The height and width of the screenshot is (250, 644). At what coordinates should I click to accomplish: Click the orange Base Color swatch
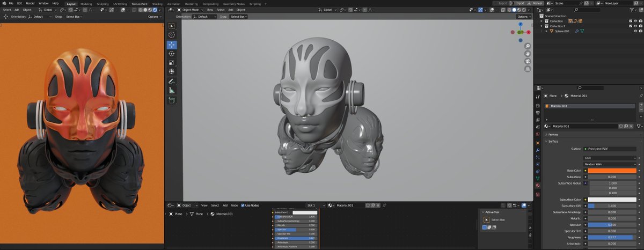(612, 171)
